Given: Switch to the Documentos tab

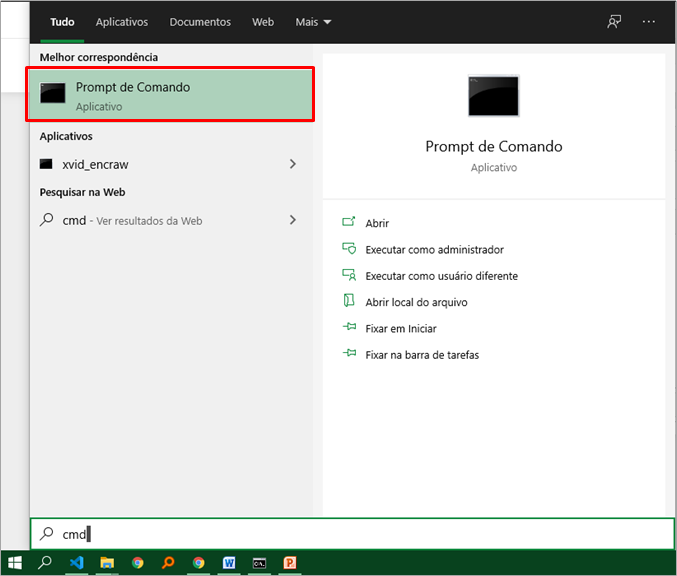Looking at the screenshot, I should pyautogui.click(x=200, y=21).
